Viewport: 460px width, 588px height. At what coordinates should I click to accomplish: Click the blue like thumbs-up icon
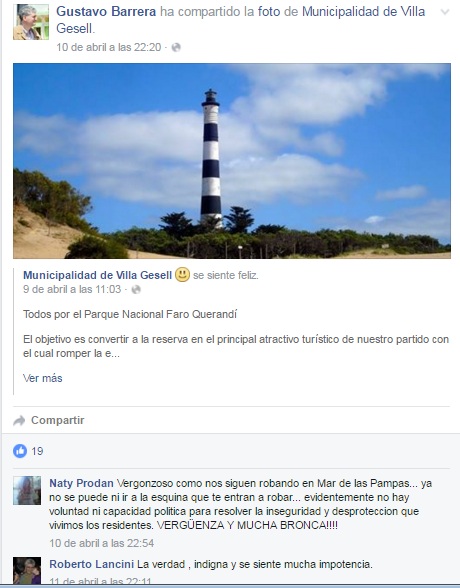coord(20,451)
